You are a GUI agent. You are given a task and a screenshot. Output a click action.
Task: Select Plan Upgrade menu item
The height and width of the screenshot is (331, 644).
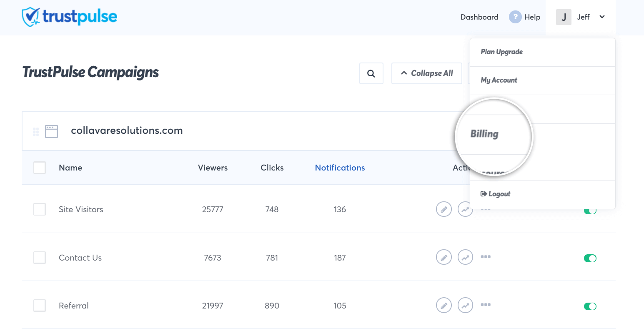tap(543, 52)
